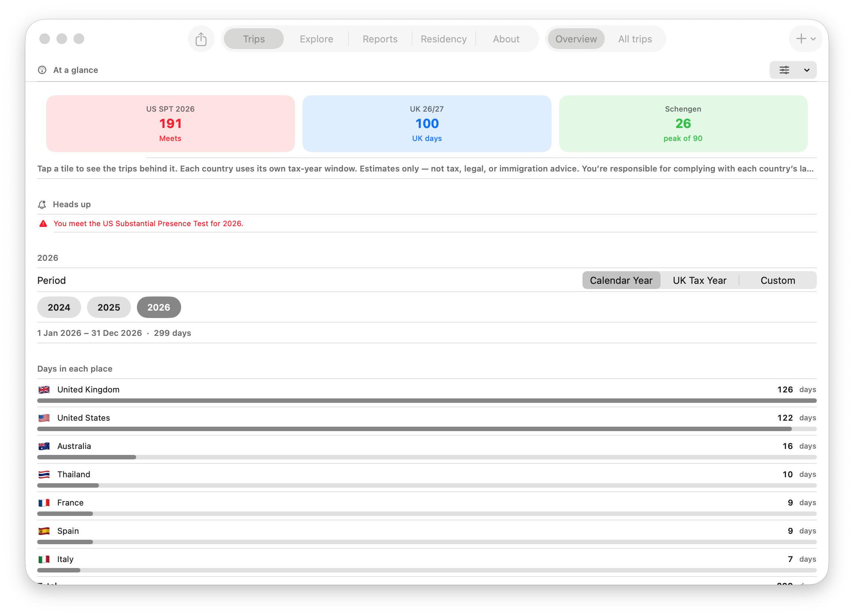Click the red warning triangle icon
The image size is (854, 616).
[43, 224]
